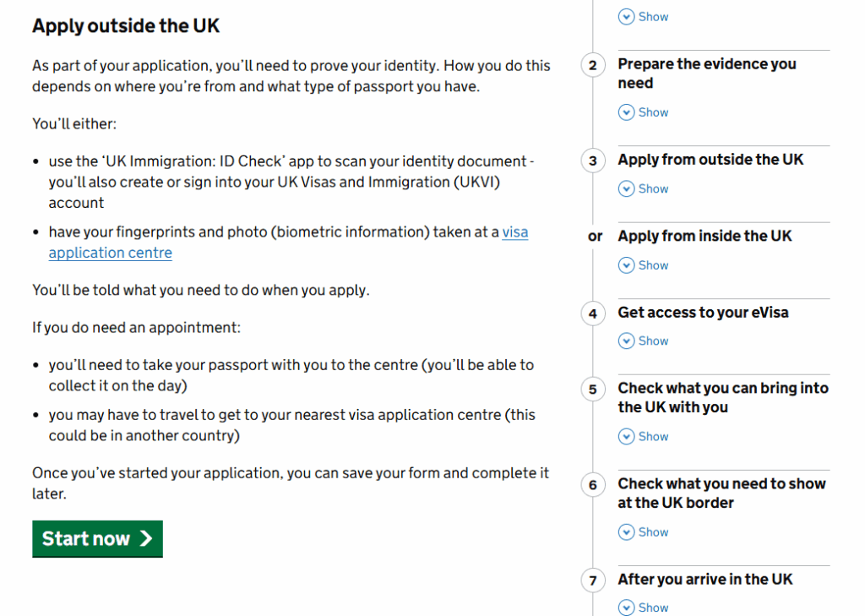
Task: Expand Show under Prepare the evidence you need
Action: coord(653,112)
